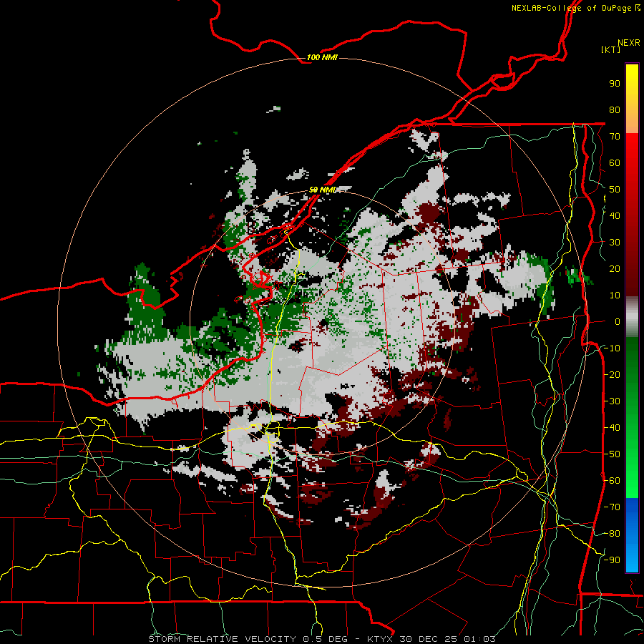Click the KTYX 30 DEC 25 01:03 timestamp

click(x=431, y=639)
